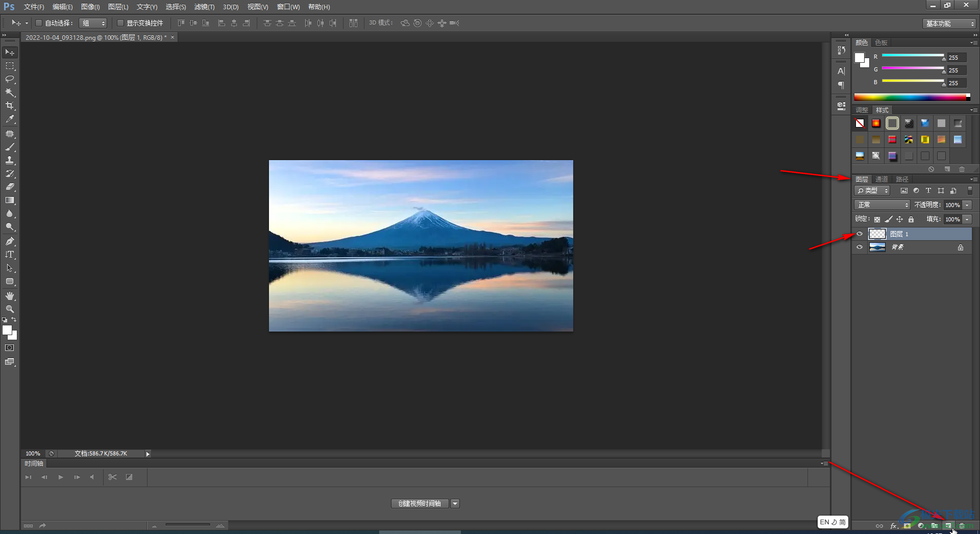
Task: Switch to the 通道 tab
Action: [x=881, y=179]
